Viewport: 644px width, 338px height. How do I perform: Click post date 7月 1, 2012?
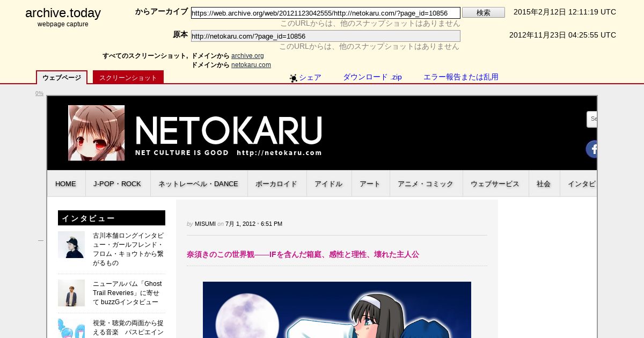(x=240, y=224)
